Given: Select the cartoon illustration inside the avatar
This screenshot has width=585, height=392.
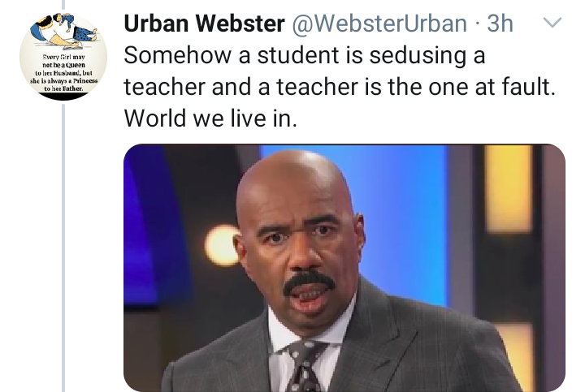Looking at the screenshot, I should (x=63, y=32).
